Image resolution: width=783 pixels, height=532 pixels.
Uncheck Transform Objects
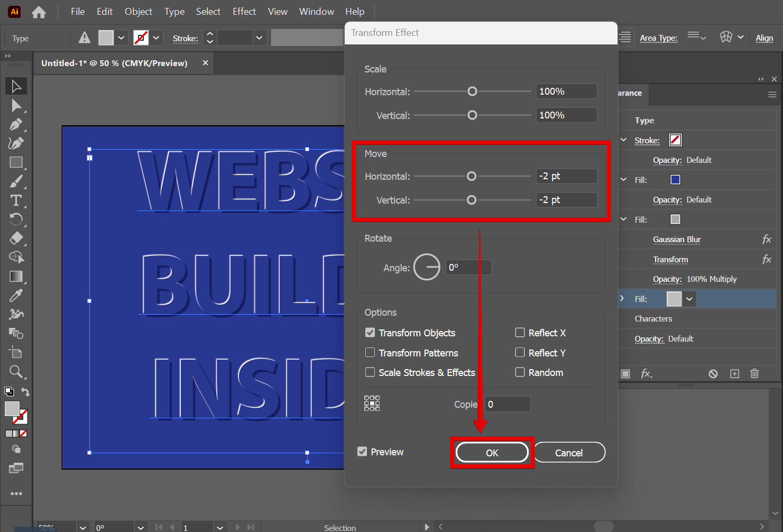click(x=370, y=333)
